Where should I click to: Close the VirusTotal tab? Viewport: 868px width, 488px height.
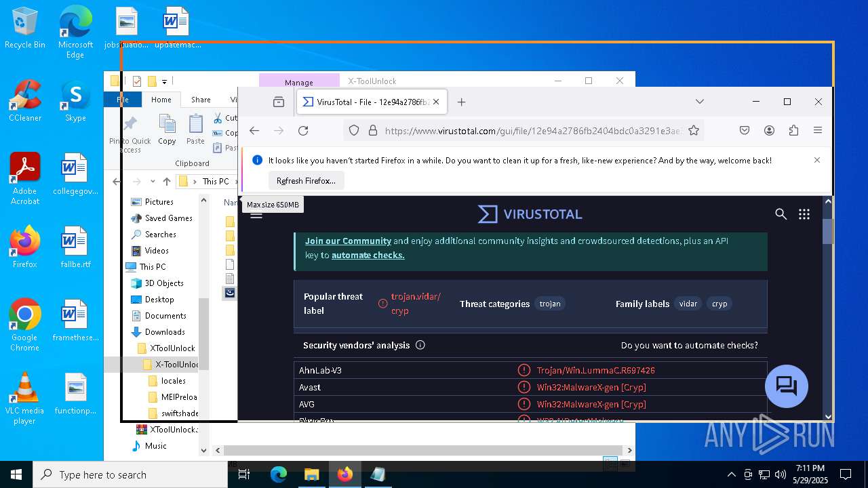436,102
